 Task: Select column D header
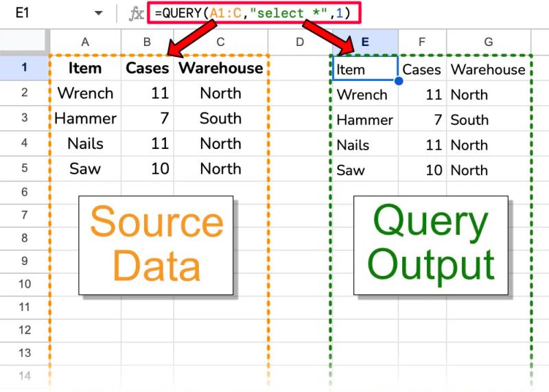click(x=300, y=42)
